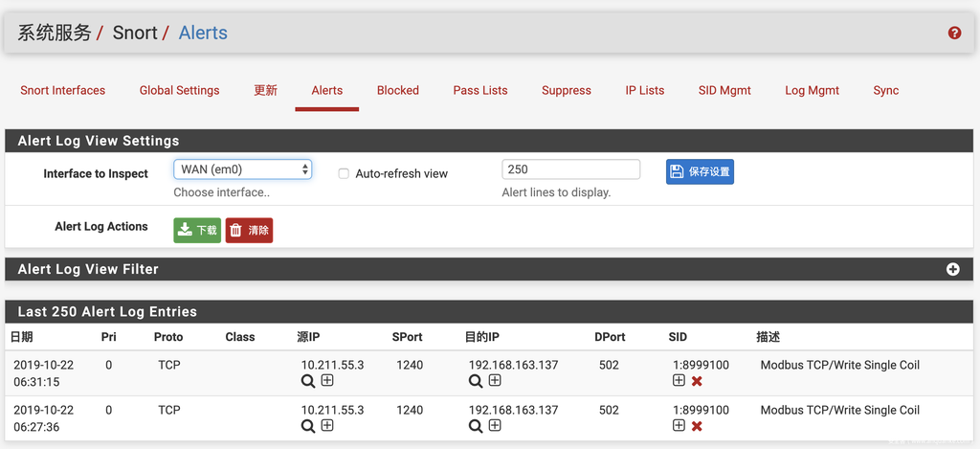Click the source IP lookup magnifier, first row
The image size is (980, 449).
[308, 381]
